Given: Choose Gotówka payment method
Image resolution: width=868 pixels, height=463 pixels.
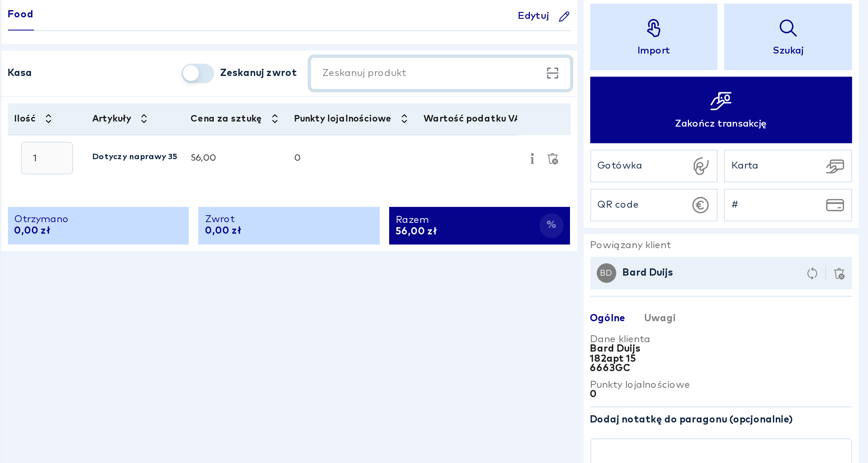Looking at the screenshot, I should [x=654, y=166].
